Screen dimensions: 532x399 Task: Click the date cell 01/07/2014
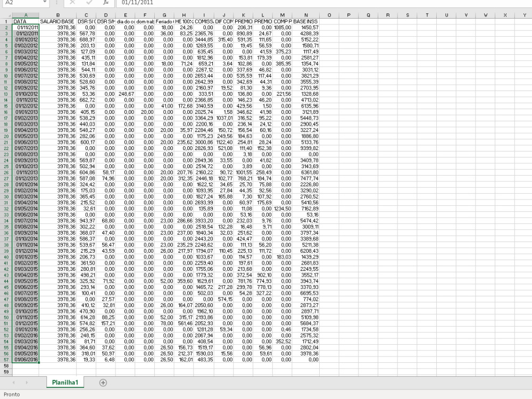pos(26,221)
